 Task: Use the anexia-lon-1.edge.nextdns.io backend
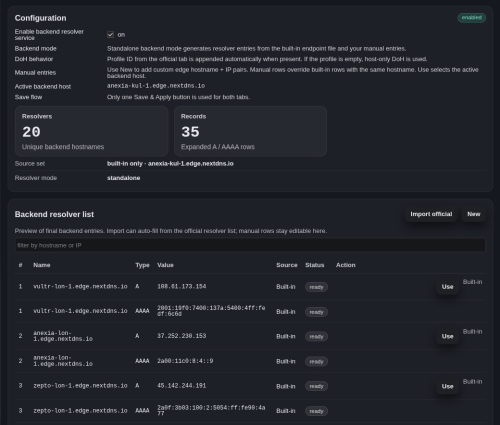(447, 336)
